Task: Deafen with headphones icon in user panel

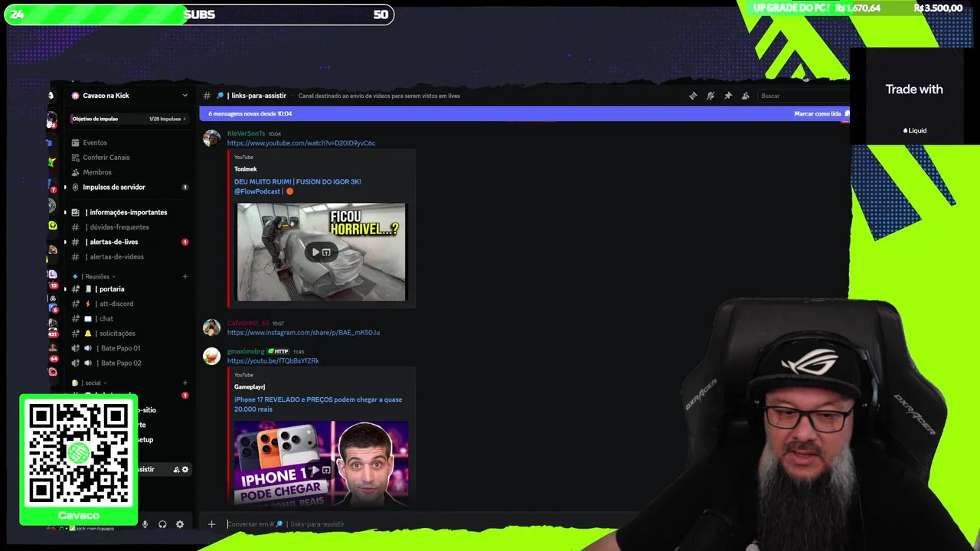Action: coord(162,524)
